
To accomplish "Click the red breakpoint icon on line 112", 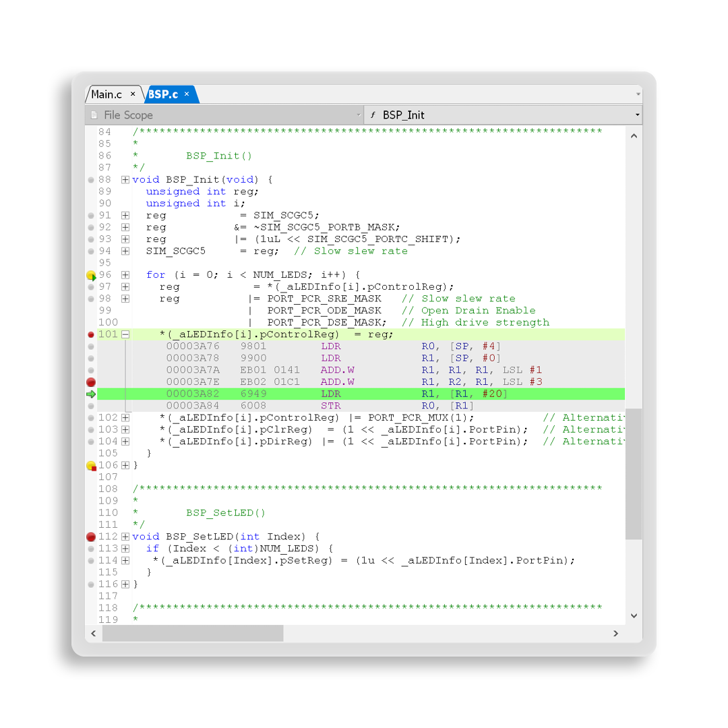I will coord(91,537).
